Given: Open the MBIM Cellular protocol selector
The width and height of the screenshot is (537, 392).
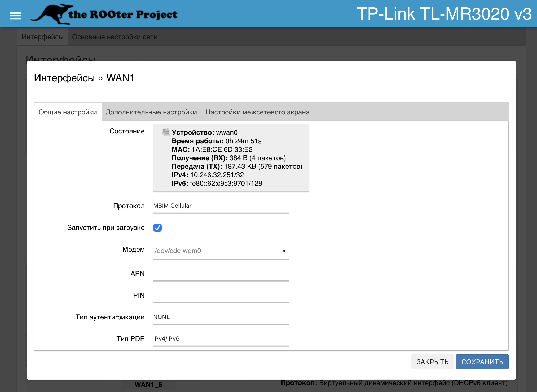Looking at the screenshot, I should point(221,206).
